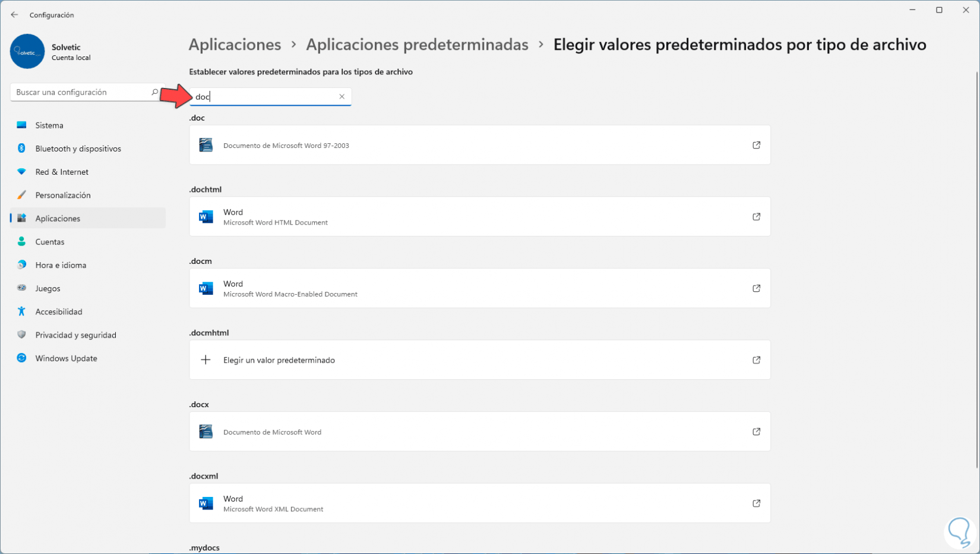Image resolution: width=980 pixels, height=554 pixels.
Task: Navigate to Aplicaciones predeterminadas breadcrumb
Action: (x=417, y=45)
